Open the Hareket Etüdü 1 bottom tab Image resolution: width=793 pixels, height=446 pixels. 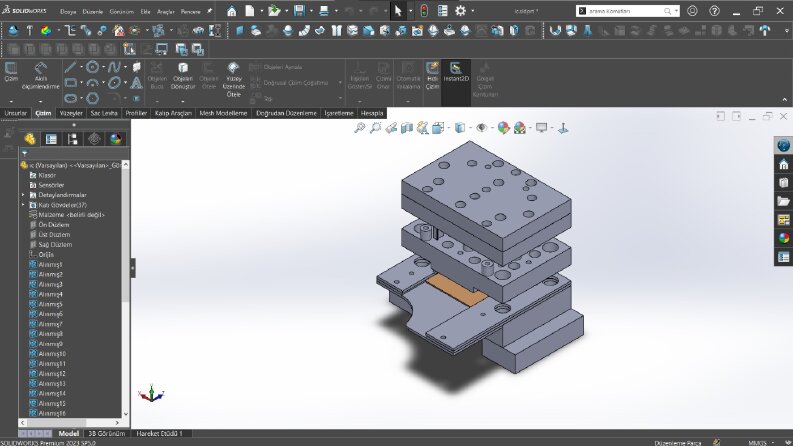tap(159, 433)
